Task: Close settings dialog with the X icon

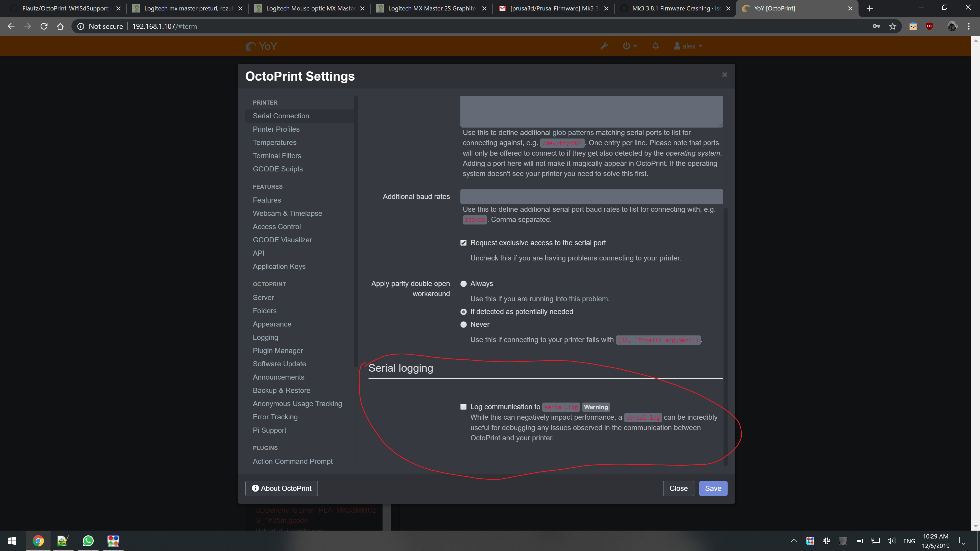Action: pyautogui.click(x=724, y=74)
